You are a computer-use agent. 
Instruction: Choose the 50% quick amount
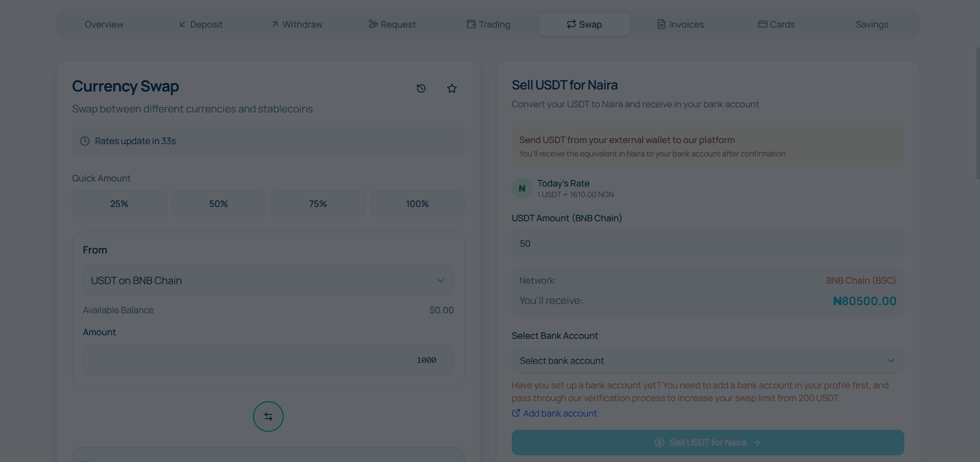point(219,203)
